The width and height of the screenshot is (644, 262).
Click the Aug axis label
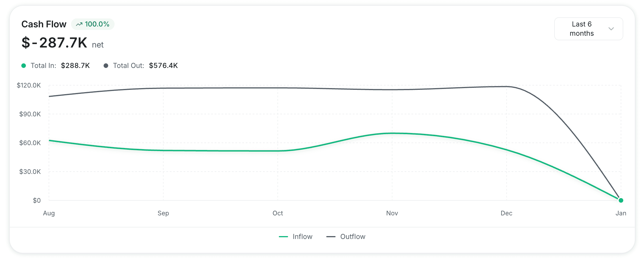[x=49, y=213]
